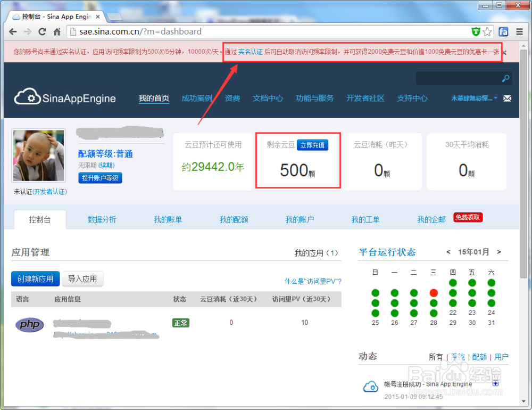Open 文档中心 navigation item
The height and width of the screenshot is (410, 532).
point(268,98)
